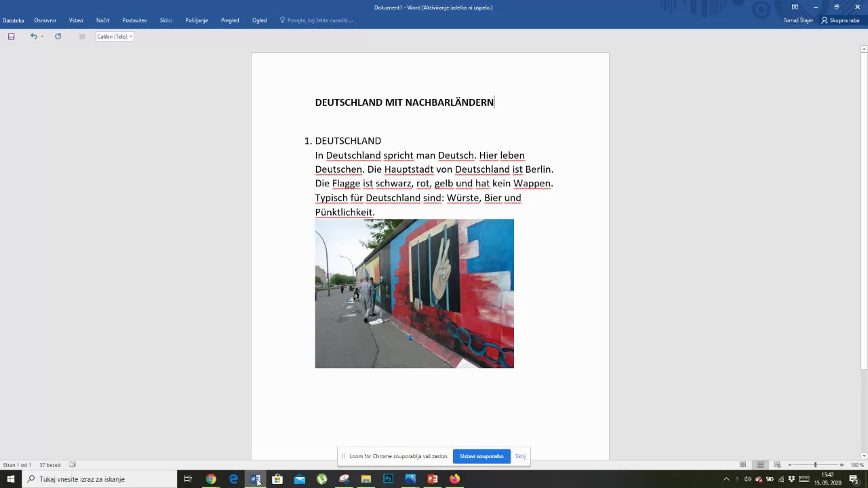Open the Postavitev ribbon tab
Image resolution: width=868 pixels, height=488 pixels.
[x=134, y=20]
